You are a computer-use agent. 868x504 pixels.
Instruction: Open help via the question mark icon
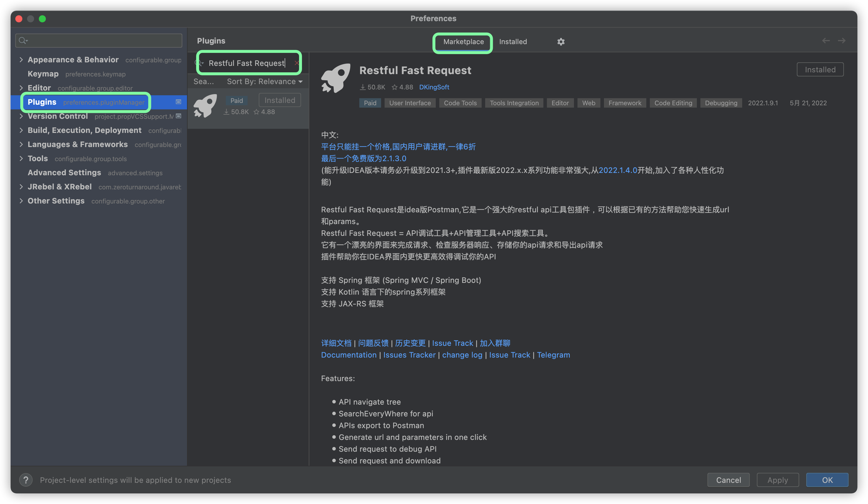(x=26, y=480)
